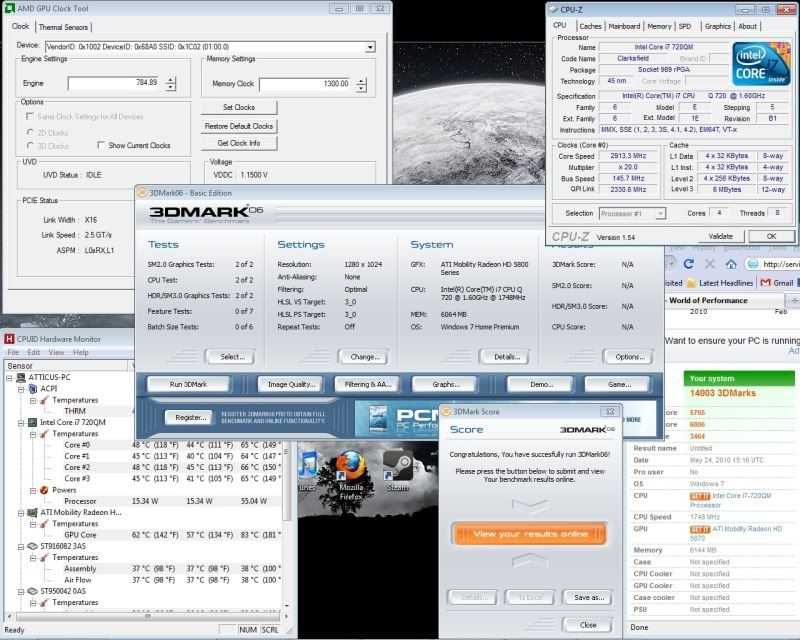
Task: Click Save as... in the 3DMark Score dialog
Action: point(589,597)
